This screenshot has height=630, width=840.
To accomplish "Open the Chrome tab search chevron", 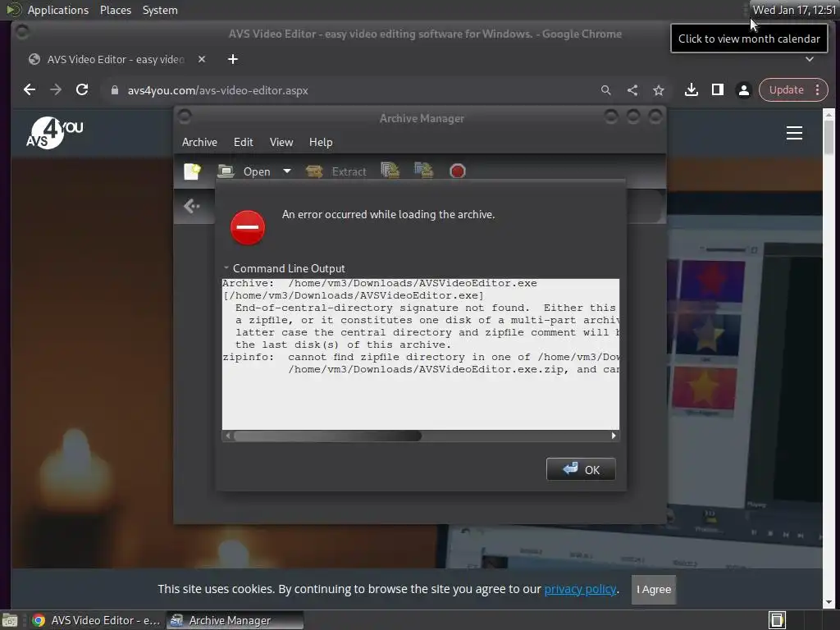I will tap(810, 59).
